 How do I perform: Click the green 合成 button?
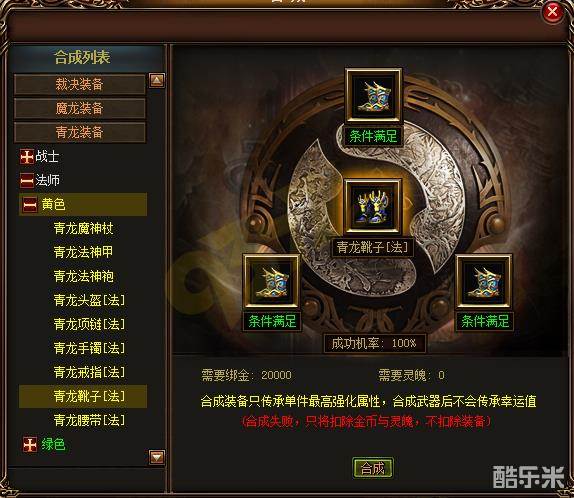(x=373, y=468)
